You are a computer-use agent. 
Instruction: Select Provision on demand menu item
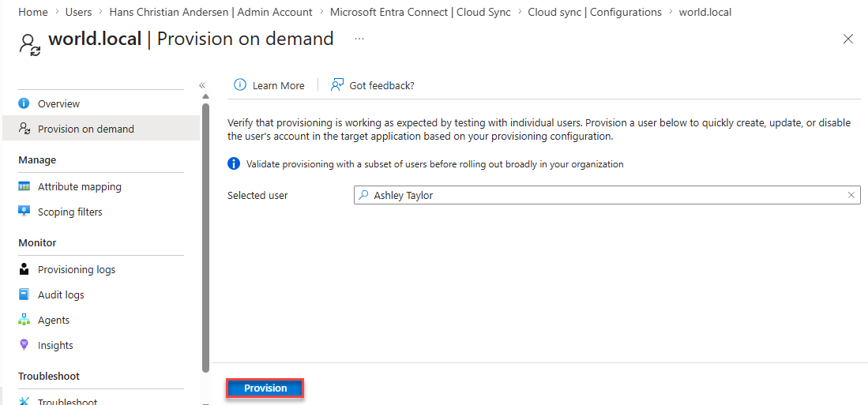coord(101,129)
